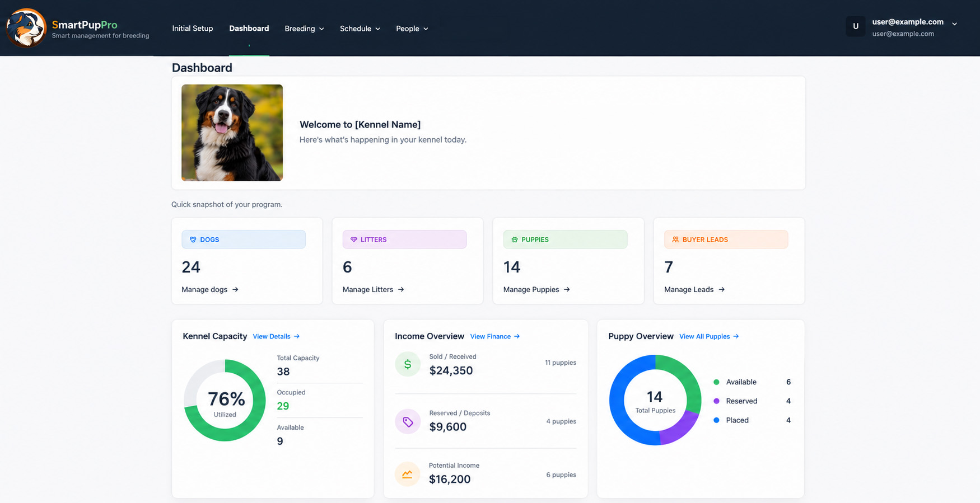Click the green Available legend dot
The width and height of the screenshot is (980, 503).
(716, 382)
